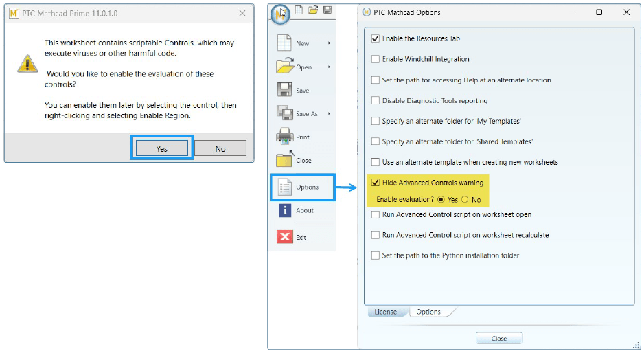Check Run Advanced Control script on worksheet recalculate

click(375, 235)
